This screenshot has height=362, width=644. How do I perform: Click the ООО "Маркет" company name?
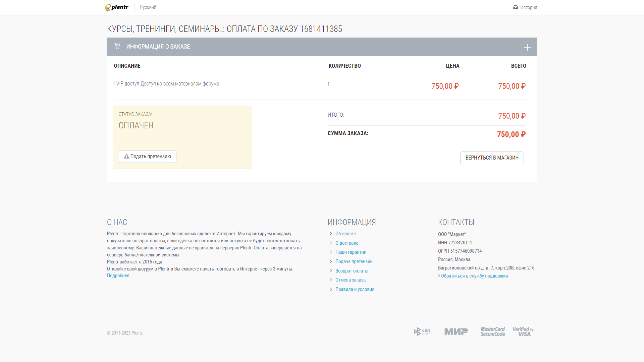point(452,234)
